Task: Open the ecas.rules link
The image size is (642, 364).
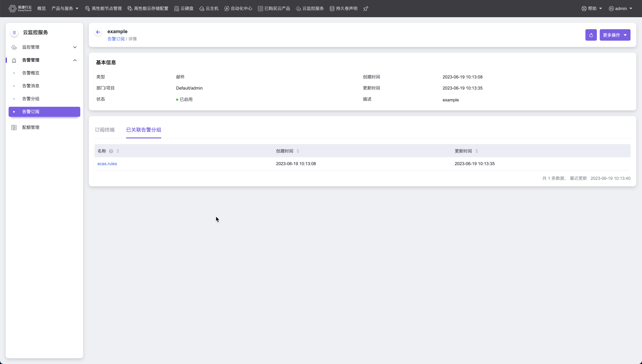Action: coord(107,164)
